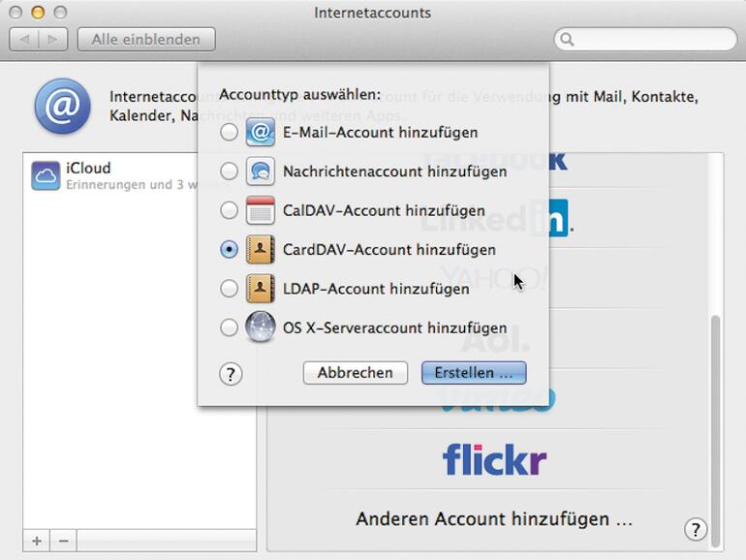Select LDAP-Account hinzufügen radio button
This screenshot has width=746, height=560.
point(229,289)
